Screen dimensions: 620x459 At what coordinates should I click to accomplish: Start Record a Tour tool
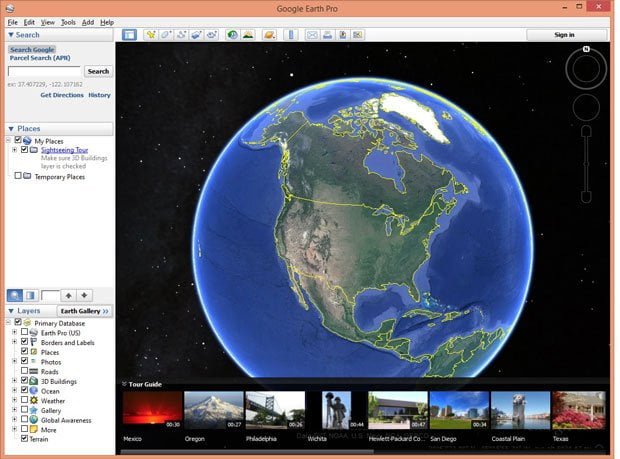tap(212, 35)
